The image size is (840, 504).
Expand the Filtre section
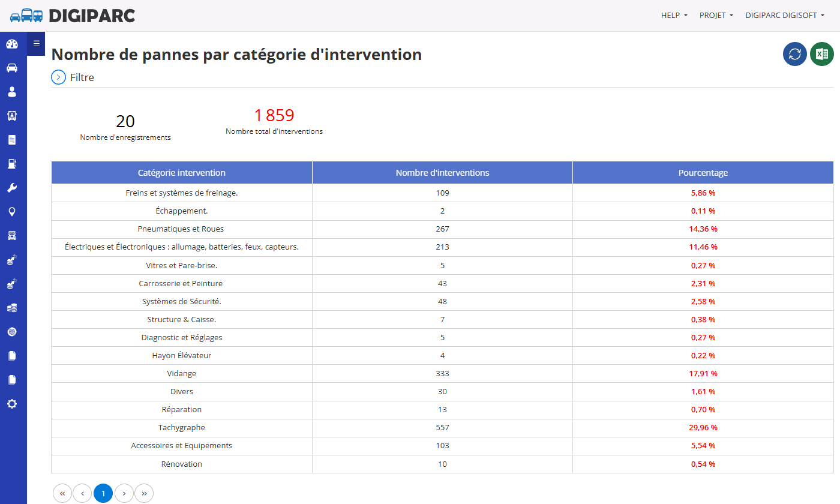73,77
